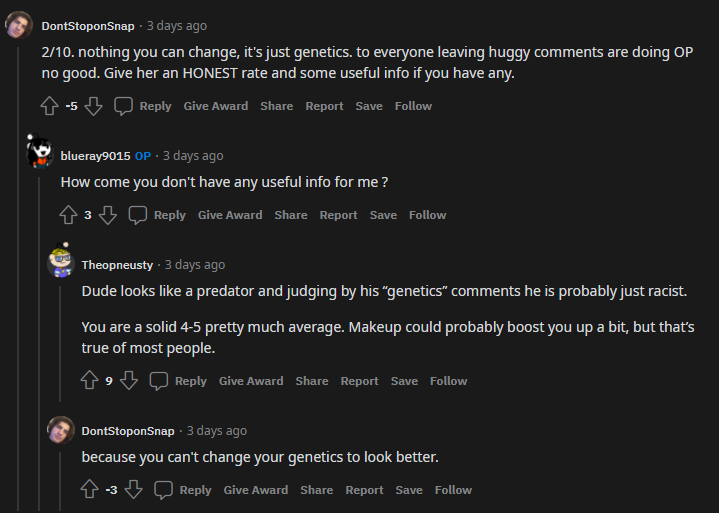Collapse Theopneusty's comment thread line
The width and height of the screenshot is (719, 513).
pyautogui.click(x=60, y=344)
